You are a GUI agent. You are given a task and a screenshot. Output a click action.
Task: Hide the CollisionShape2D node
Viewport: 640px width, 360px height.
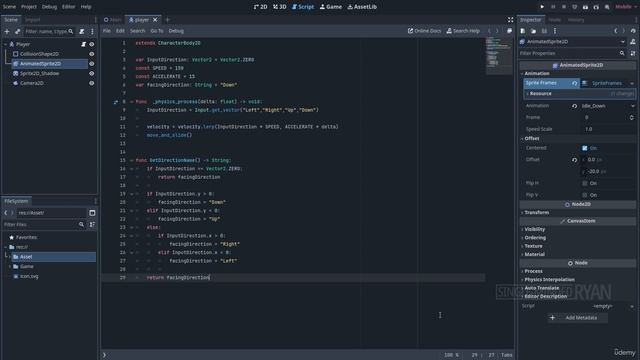[91, 54]
